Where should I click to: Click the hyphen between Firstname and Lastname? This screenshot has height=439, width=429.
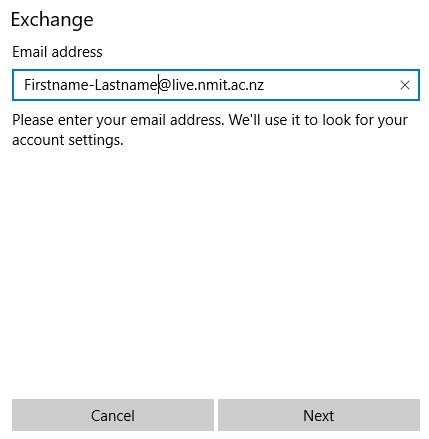(91, 86)
